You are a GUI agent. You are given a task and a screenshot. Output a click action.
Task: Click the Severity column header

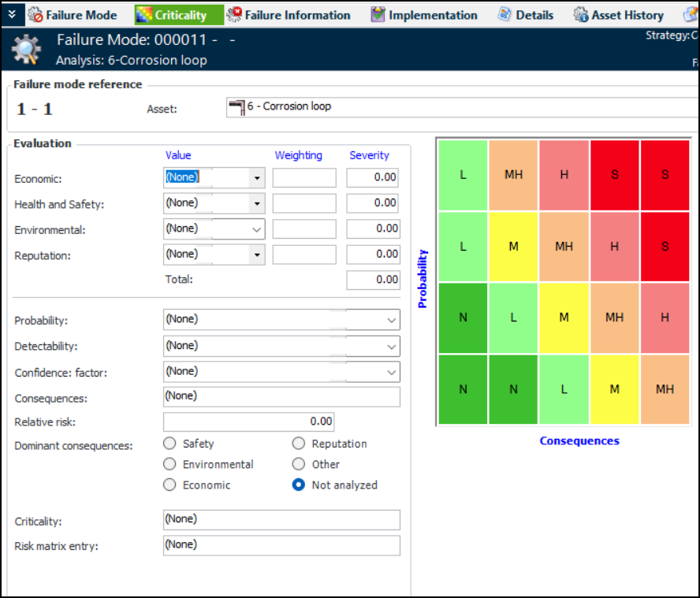(x=369, y=155)
